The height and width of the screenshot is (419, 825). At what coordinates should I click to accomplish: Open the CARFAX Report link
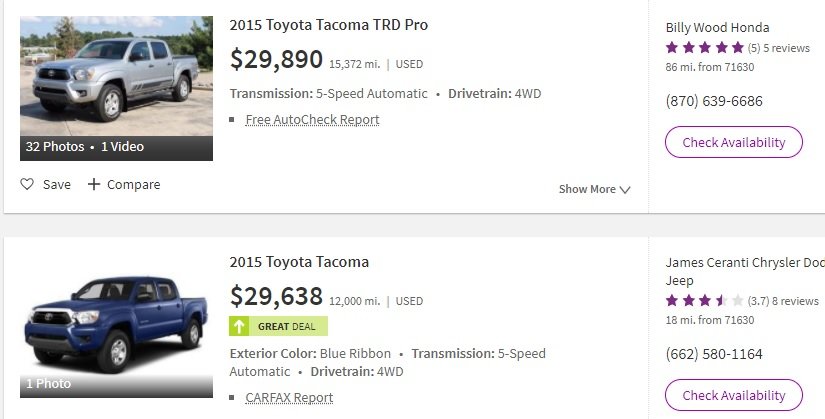tap(289, 397)
